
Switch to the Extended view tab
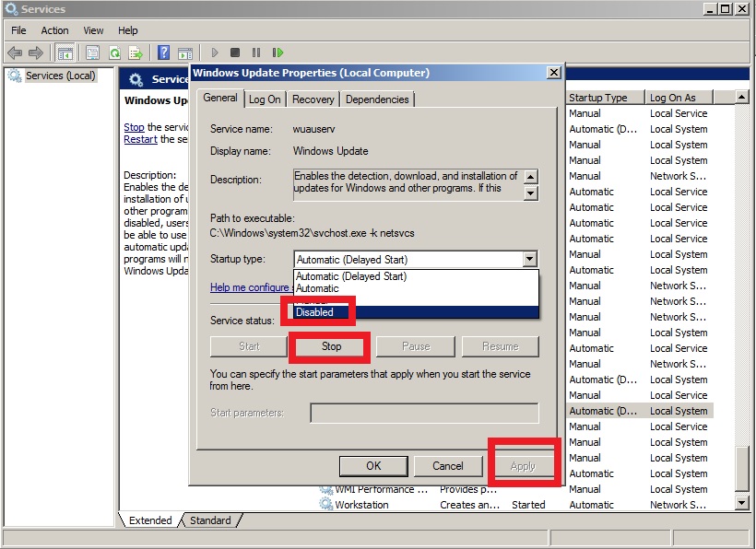click(150, 520)
